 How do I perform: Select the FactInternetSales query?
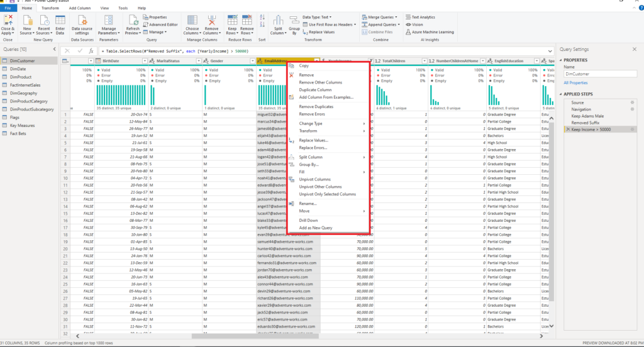[x=25, y=85]
